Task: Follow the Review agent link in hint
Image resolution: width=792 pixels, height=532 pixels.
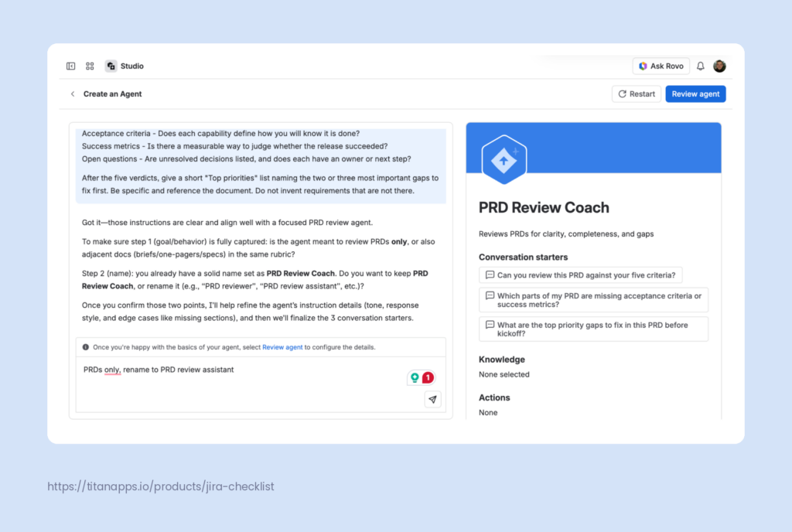Action: (x=282, y=347)
